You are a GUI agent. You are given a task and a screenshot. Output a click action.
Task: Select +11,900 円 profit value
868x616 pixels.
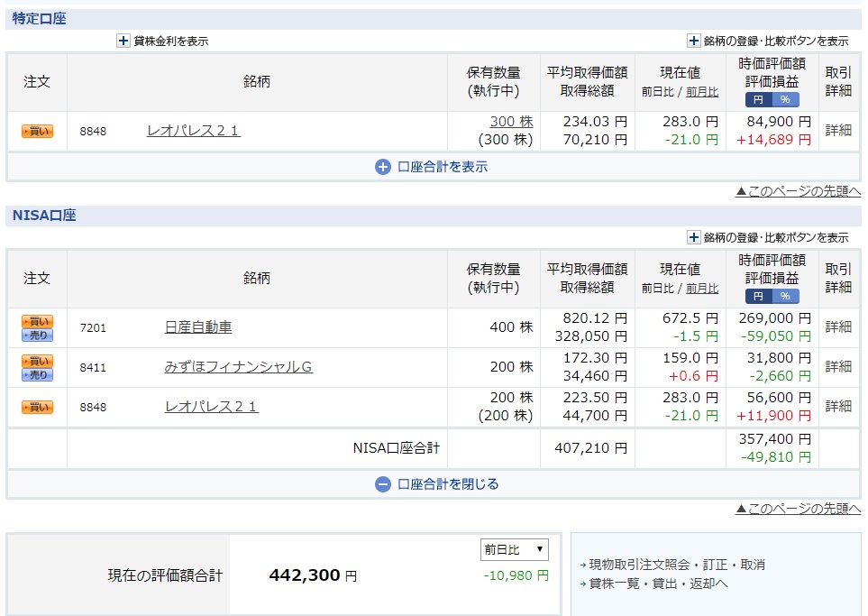click(774, 416)
